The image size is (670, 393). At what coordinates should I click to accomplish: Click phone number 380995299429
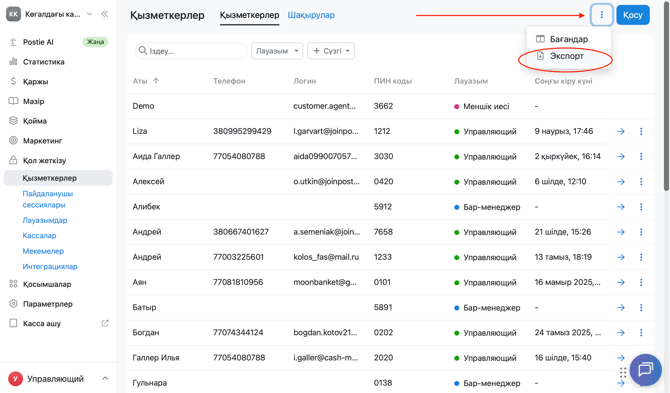(242, 131)
